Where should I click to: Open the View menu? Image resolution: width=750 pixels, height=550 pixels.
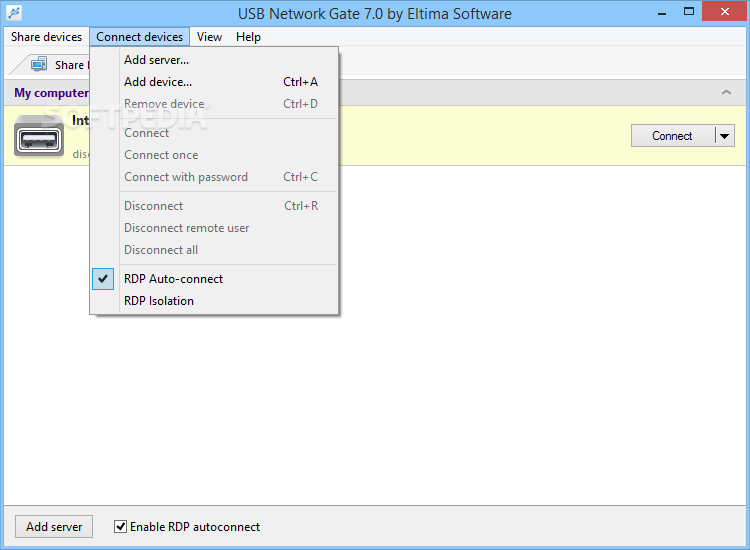click(209, 37)
